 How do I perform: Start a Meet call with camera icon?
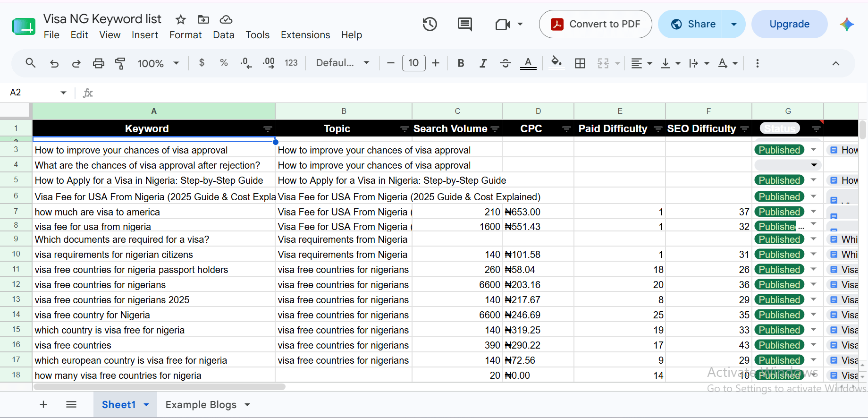503,24
